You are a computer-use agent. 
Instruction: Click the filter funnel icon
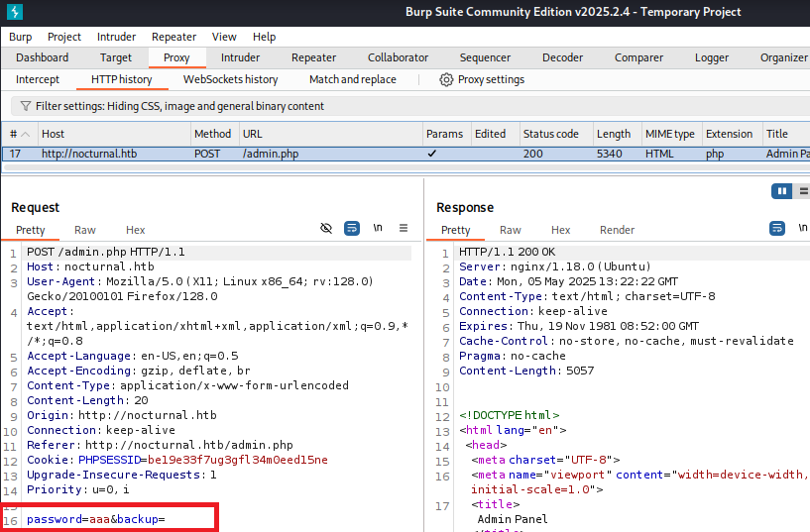(x=25, y=106)
